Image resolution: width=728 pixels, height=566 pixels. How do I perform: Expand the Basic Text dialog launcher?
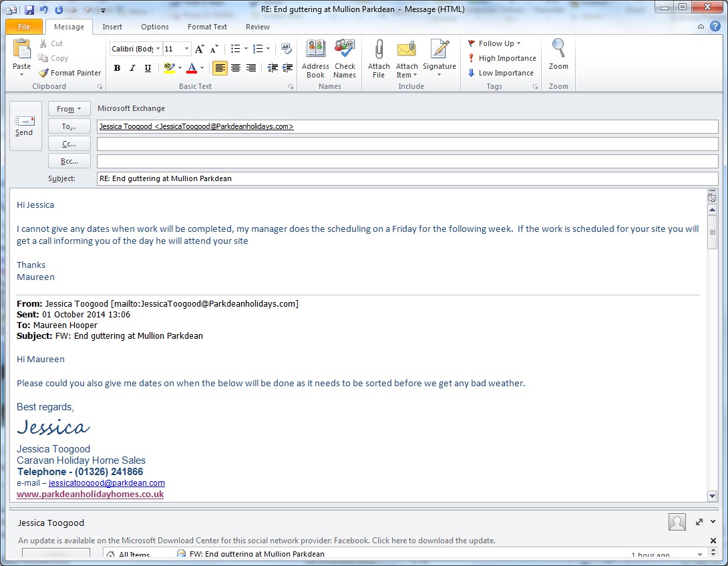pos(291,87)
